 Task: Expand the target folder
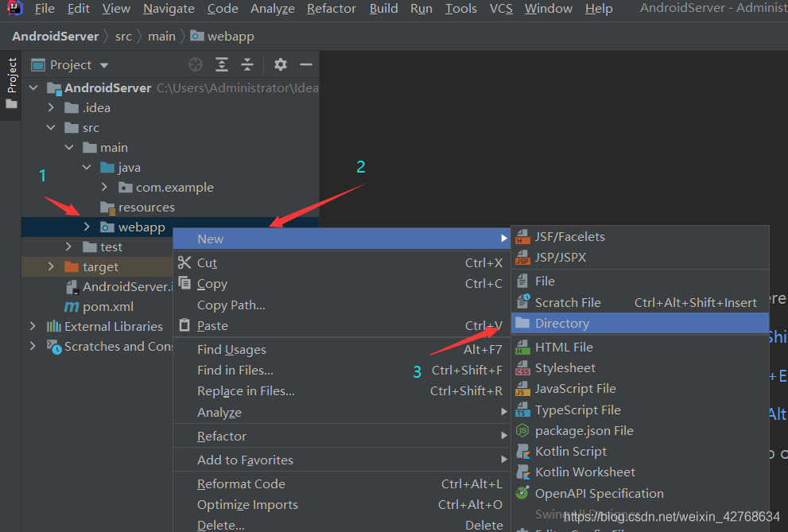click(51, 267)
